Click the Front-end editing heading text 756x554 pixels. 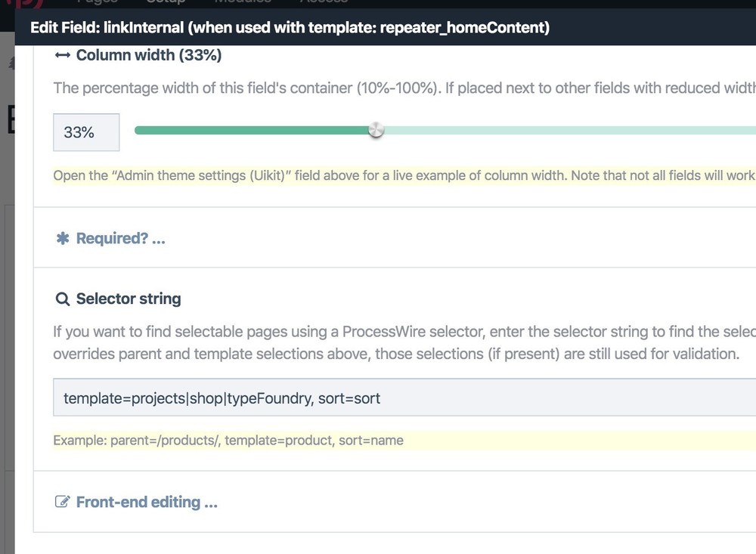pyautogui.click(x=145, y=501)
